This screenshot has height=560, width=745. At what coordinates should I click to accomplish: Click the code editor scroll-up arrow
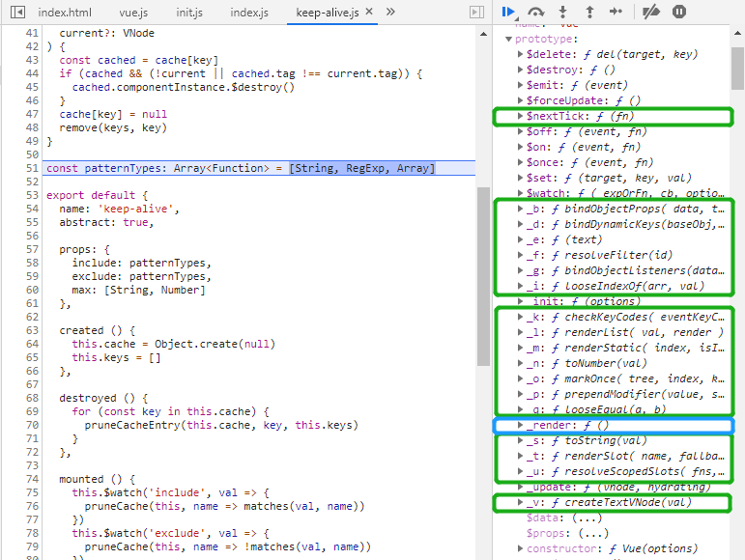point(483,34)
